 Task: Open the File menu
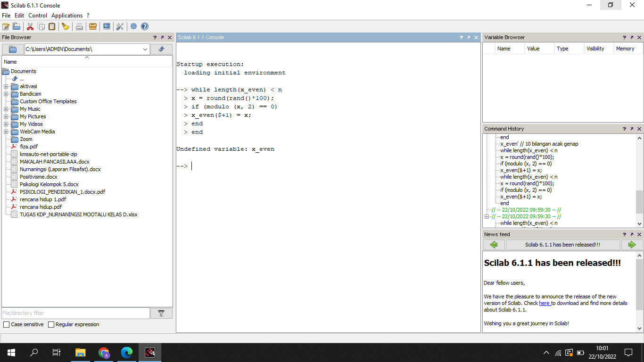(x=6, y=16)
